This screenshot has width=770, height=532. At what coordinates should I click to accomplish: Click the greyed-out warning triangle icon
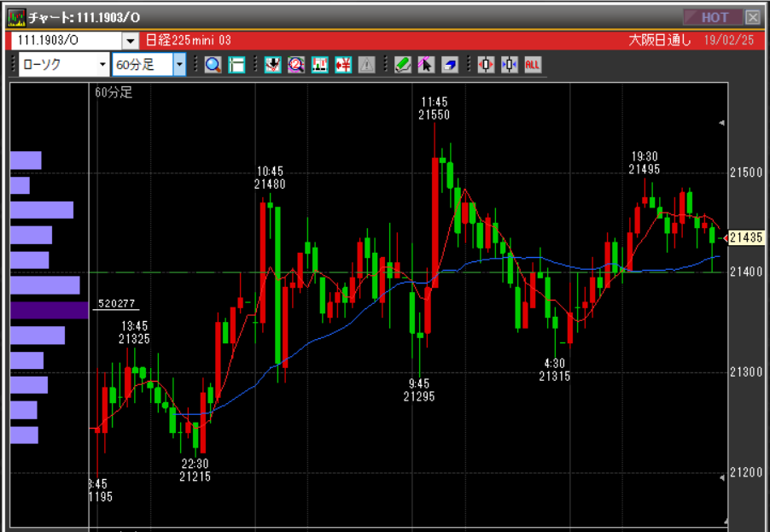366,64
